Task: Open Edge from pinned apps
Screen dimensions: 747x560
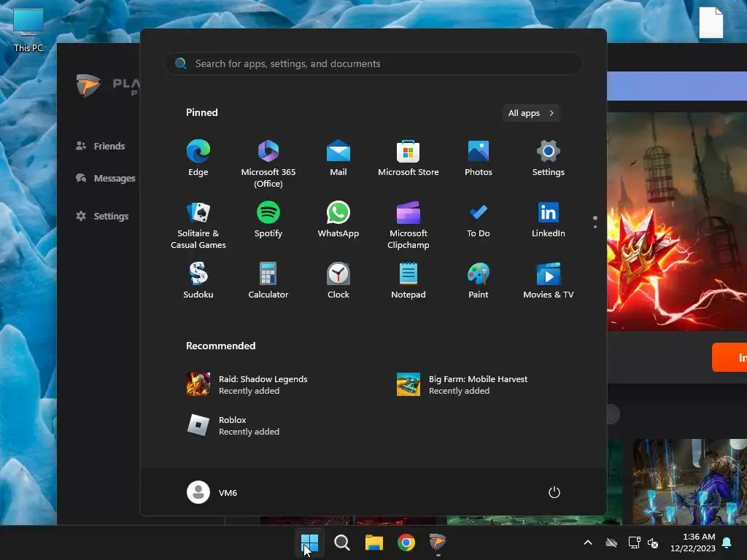Action: coord(198,158)
